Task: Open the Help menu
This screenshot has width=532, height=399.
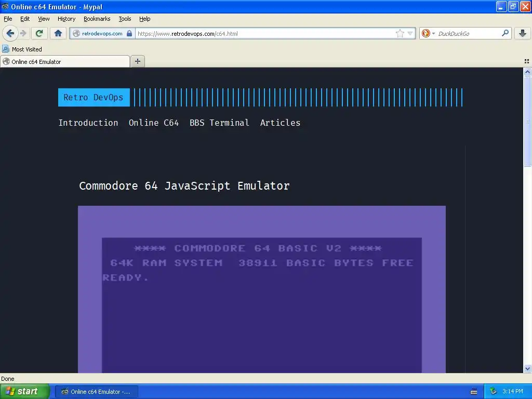Action: coord(144,19)
